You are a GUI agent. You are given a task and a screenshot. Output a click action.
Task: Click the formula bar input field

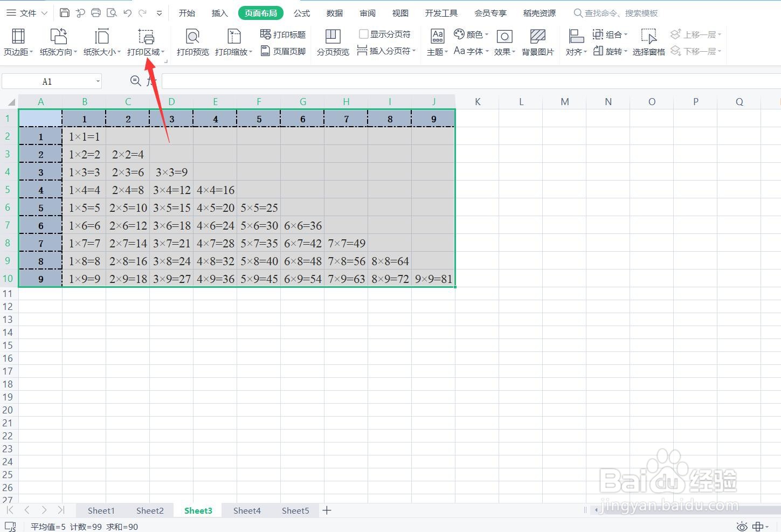(x=471, y=81)
